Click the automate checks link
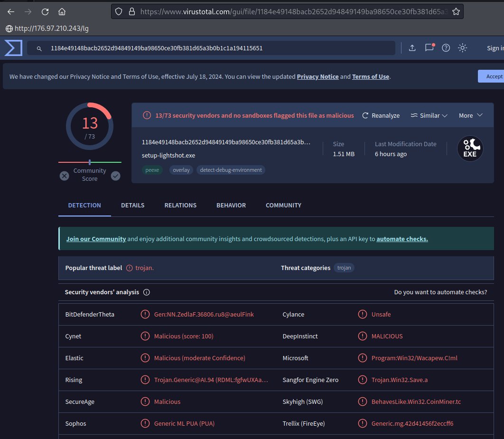 [402, 239]
